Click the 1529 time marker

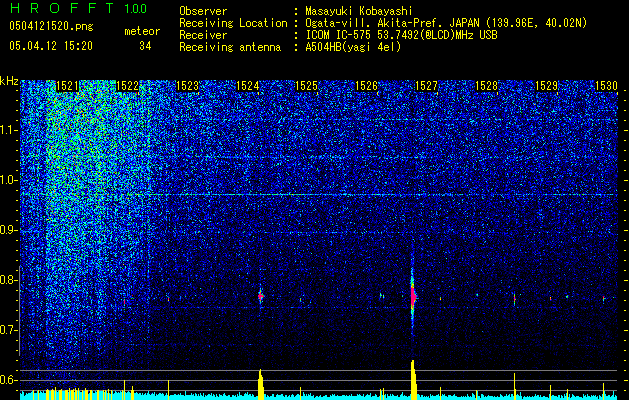546,86
